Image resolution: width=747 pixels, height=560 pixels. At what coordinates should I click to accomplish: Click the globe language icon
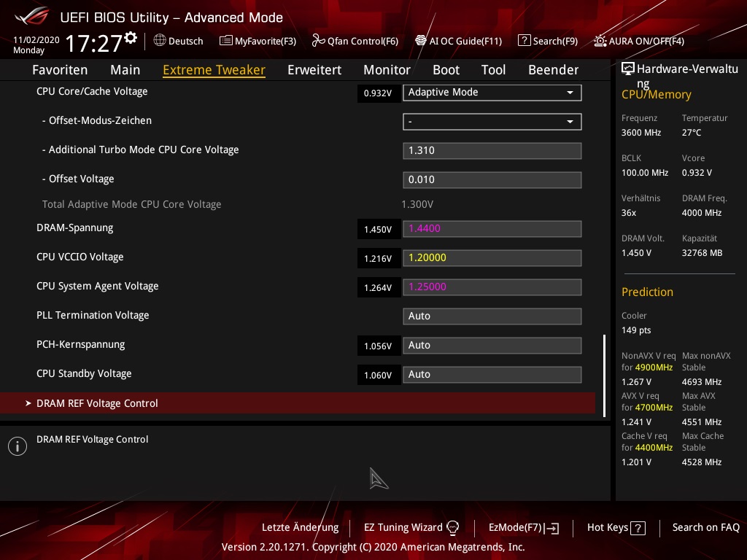click(x=160, y=41)
